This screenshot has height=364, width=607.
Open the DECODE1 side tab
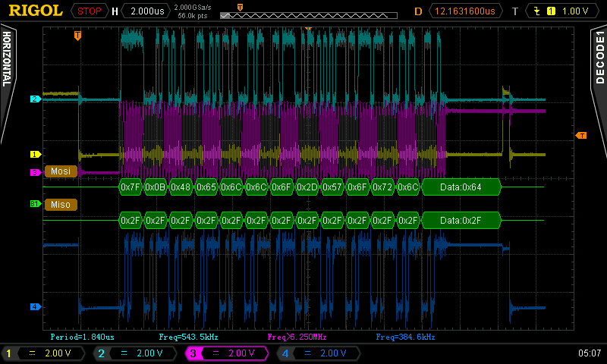(599, 58)
